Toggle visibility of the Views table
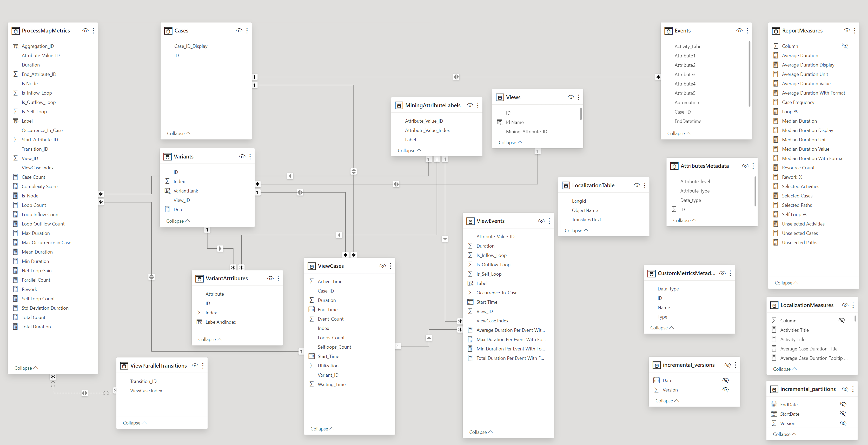The width and height of the screenshot is (868, 445). [x=571, y=97]
